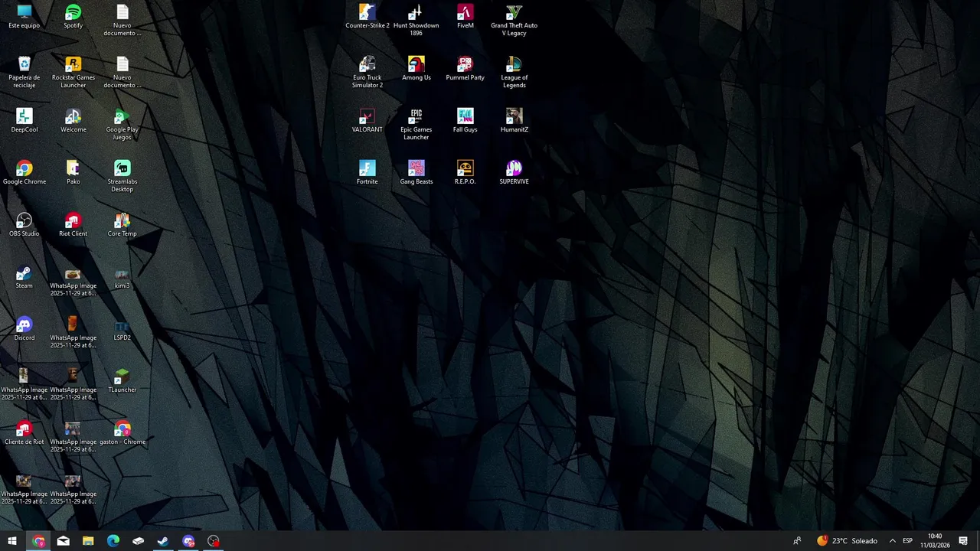Select Google Chrome desktop shortcut
This screenshot has width=980, height=551.
tap(24, 173)
